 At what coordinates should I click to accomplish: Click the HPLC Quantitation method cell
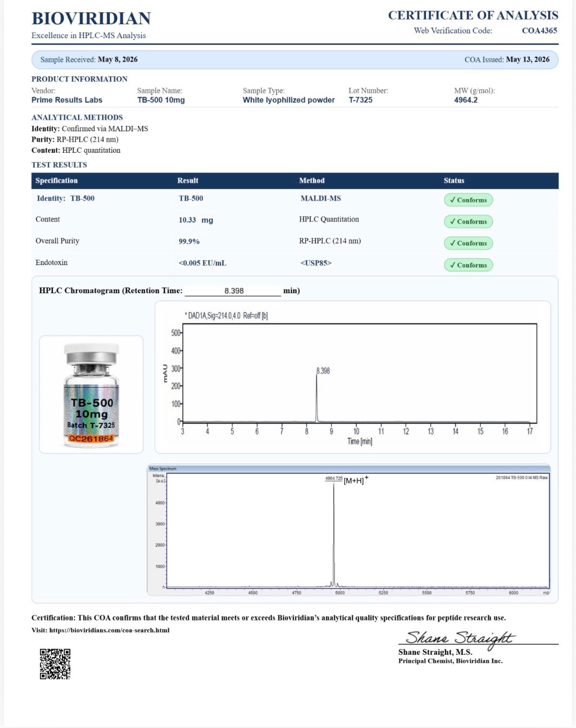pos(329,219)
